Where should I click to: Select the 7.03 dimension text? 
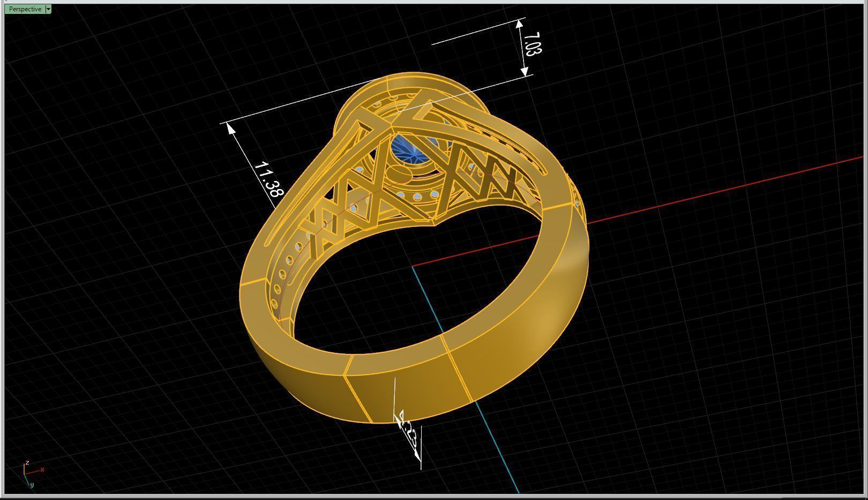pyautogui.click(x=533, y=44)
